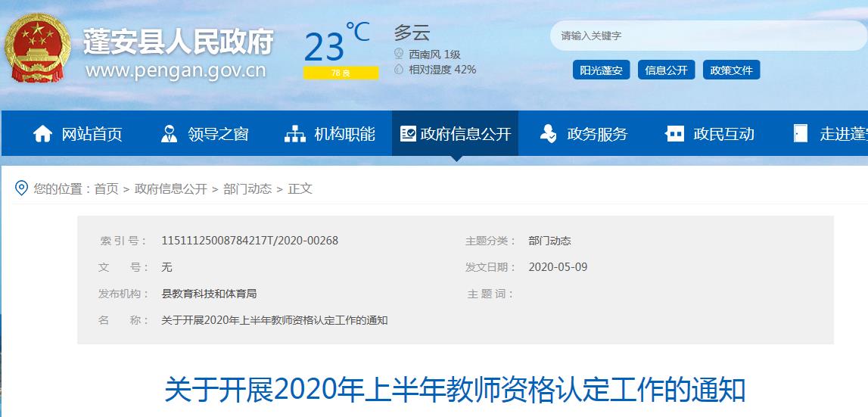The image size is (868, 417).
Task: Click the 西南风 1级 wind text
Action: point(434,54)
